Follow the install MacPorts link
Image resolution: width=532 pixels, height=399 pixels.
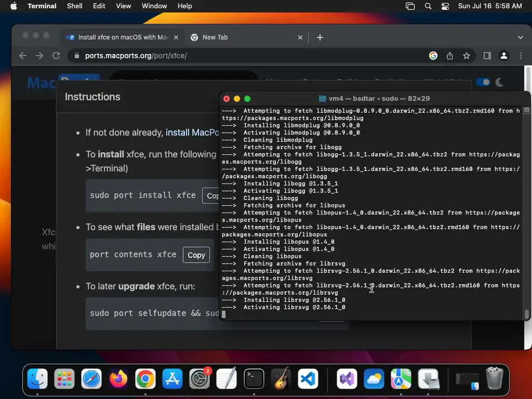192,132
